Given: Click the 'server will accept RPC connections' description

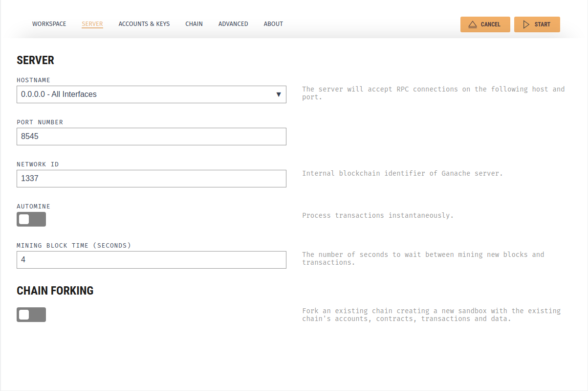Looking at the screenshot, I should click(x=433, y=93).
